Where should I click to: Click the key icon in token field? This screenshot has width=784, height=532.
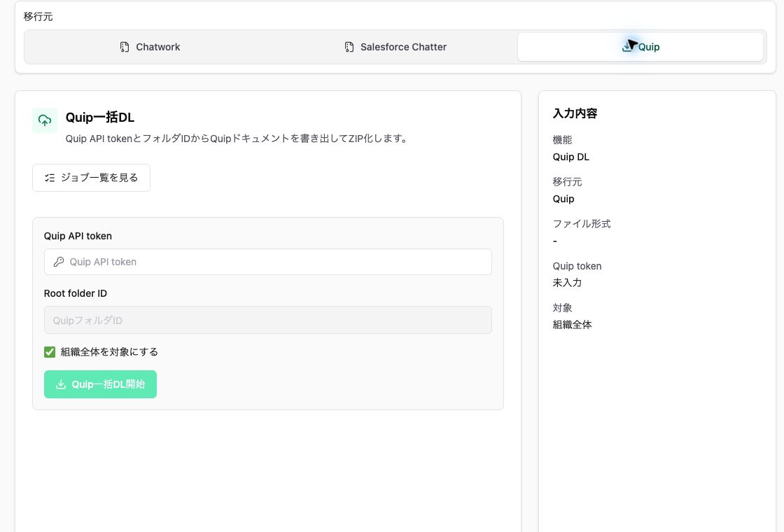[59, 262]
